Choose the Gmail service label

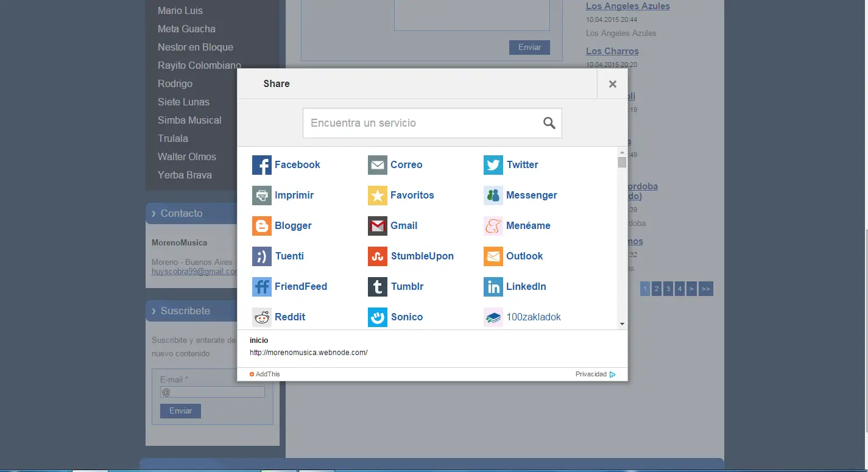coord(404,226)
